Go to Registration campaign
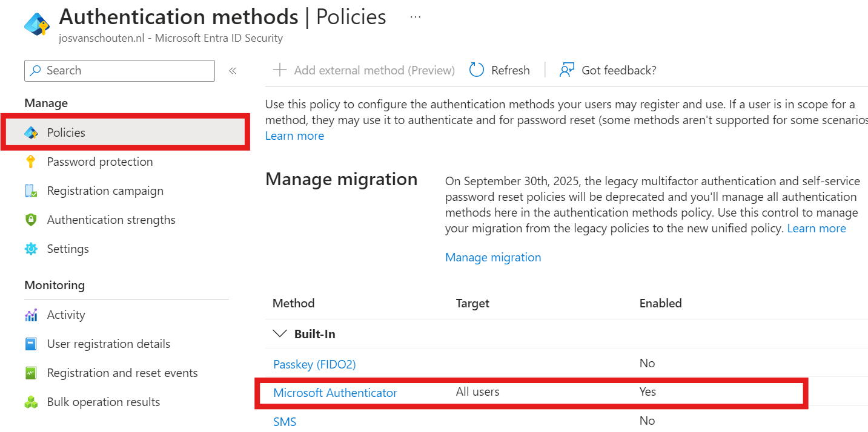This screenshot has width=868, height=432. click(105, 191)
